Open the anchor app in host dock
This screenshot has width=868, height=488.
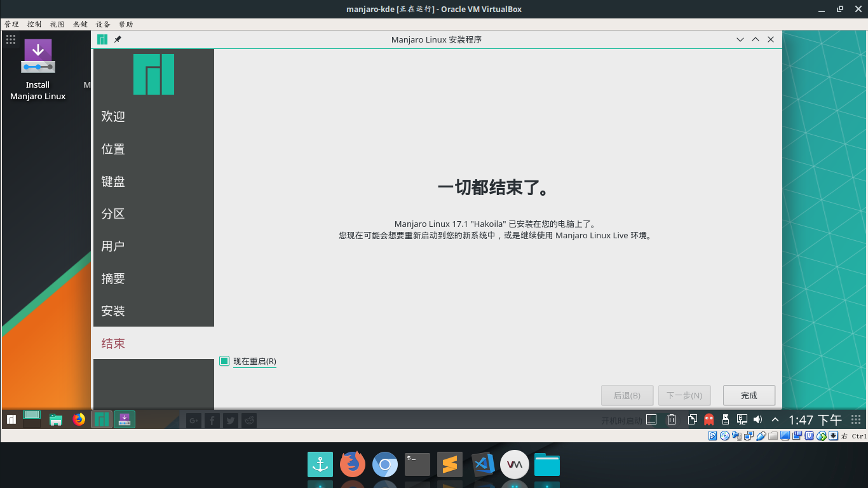click(320, 464)
